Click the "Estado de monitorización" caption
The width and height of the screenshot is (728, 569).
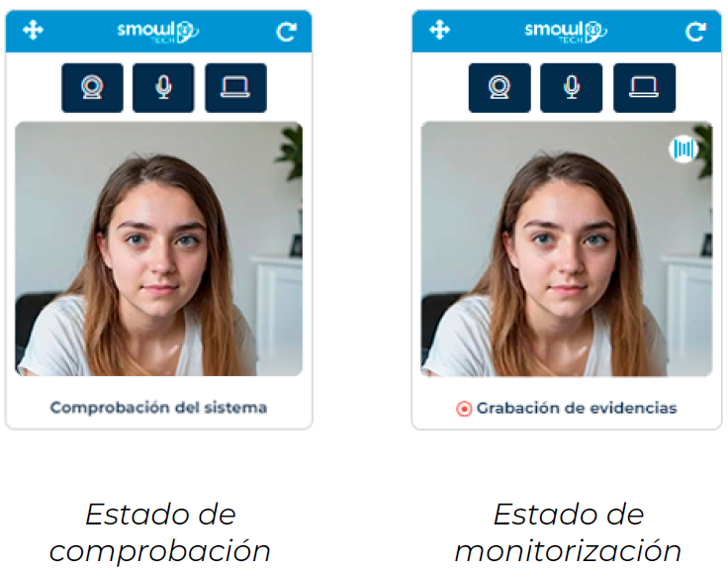click(x=569, y=532)
